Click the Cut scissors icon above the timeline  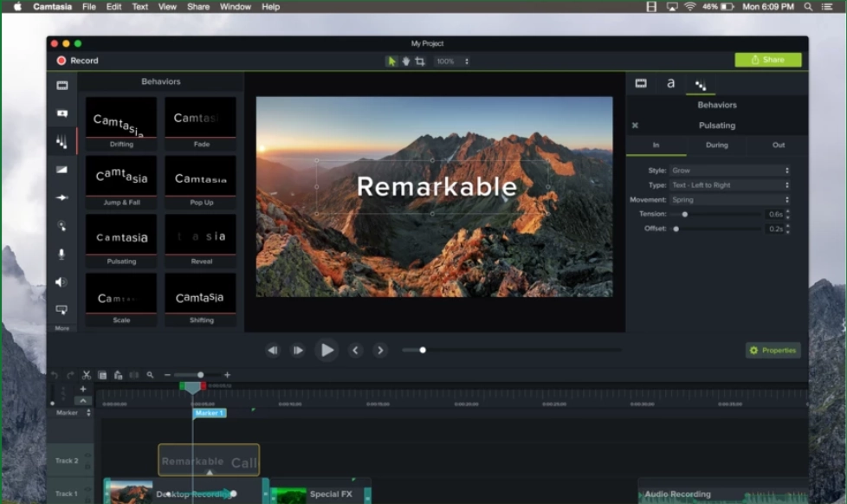coord(87,374)
